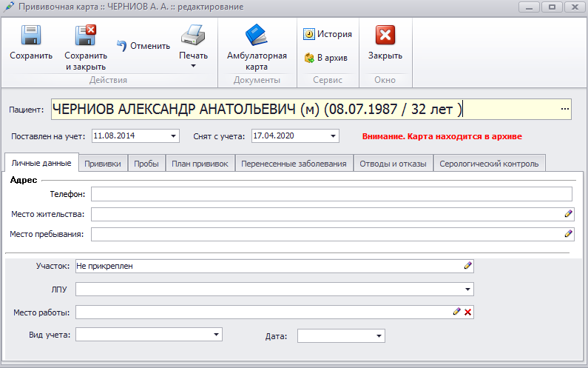Clear Место работы with red X
This screenshot has height=368, width=588.
467,312
